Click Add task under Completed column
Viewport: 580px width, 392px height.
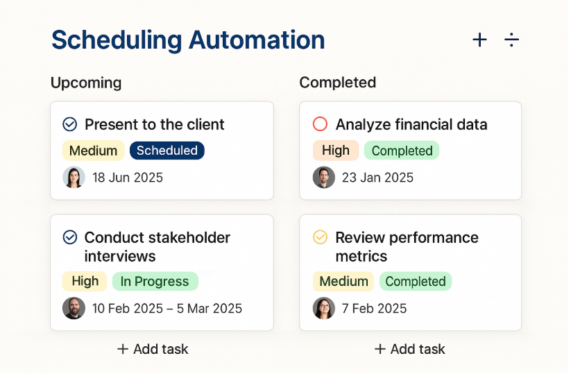click(x=410, y=349)
